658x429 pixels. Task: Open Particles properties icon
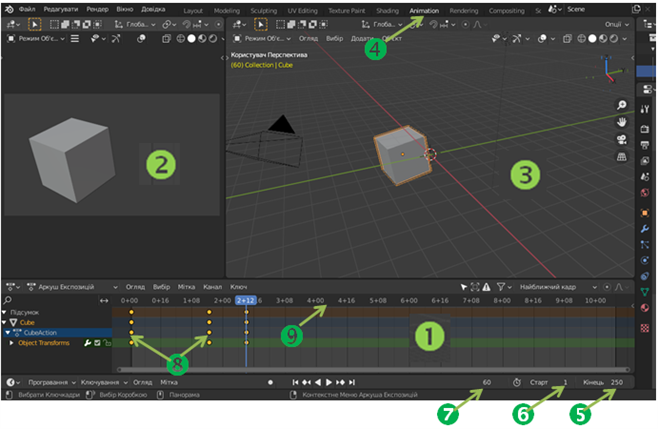(x=645, y=244)
